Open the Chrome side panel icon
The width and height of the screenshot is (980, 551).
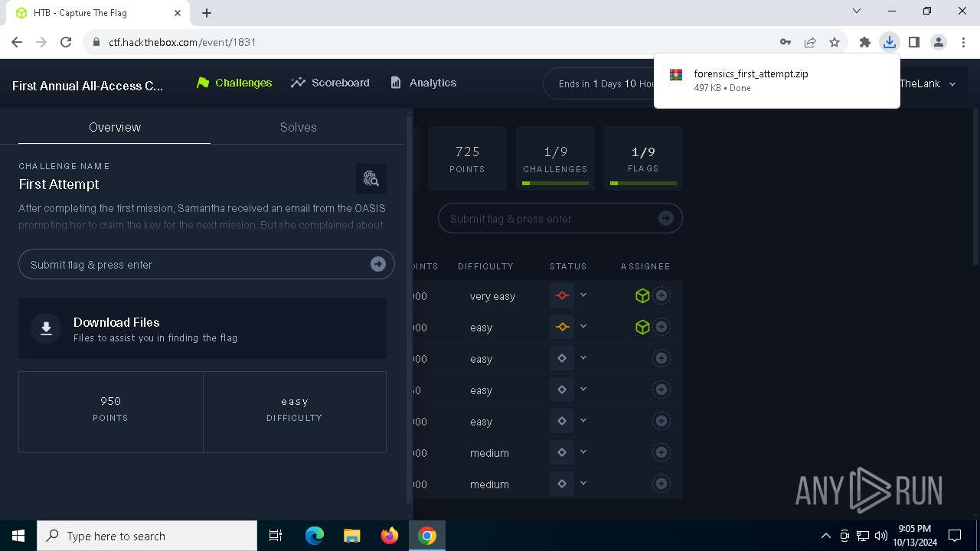point(914,42)
